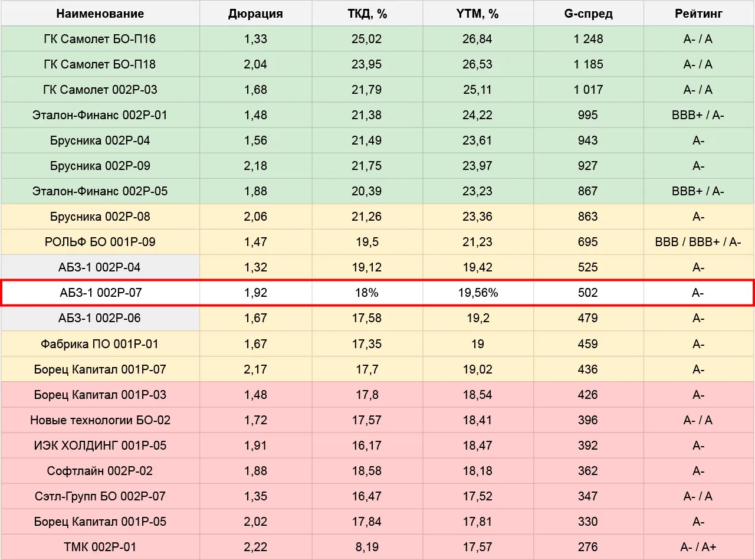This screenshot has width=755, height=560.
Task: Select the ТКД value 19,5
Action: click(367, 242)
